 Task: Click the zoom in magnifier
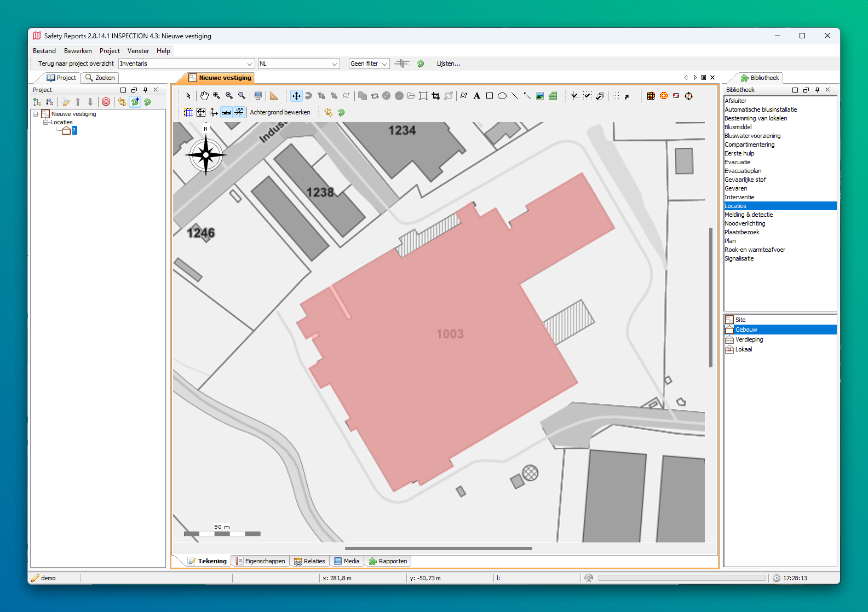pos(217,96)
